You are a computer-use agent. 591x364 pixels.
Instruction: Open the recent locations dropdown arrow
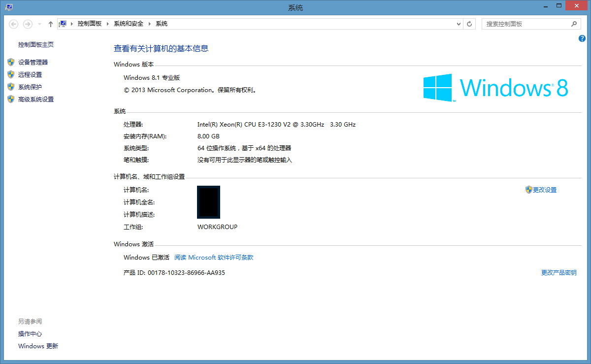point(39,24)
